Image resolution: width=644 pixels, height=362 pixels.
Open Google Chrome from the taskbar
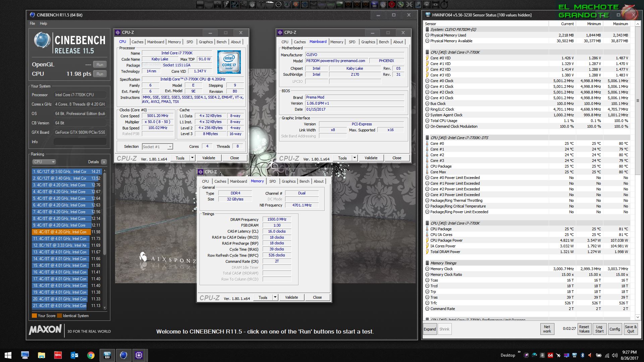coord(91,355)
